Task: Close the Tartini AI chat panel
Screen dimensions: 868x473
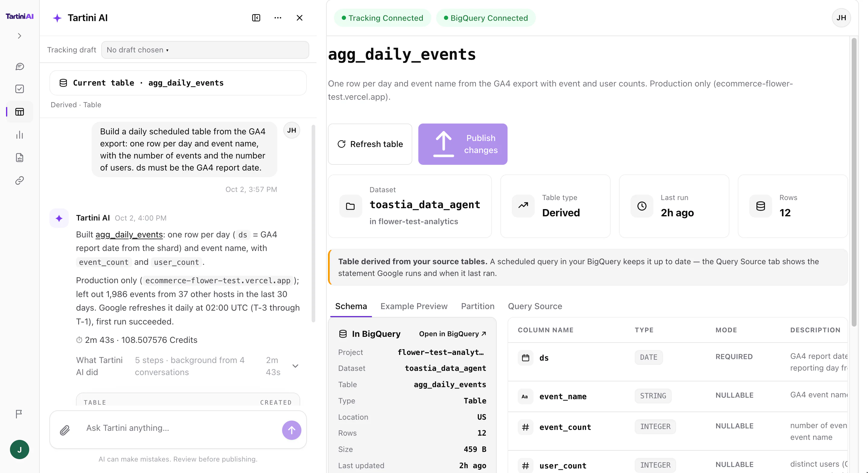Action: tap(299, 18)
